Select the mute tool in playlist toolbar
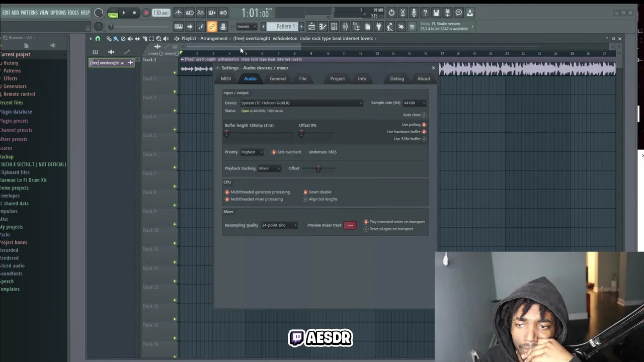 [130, 39]
